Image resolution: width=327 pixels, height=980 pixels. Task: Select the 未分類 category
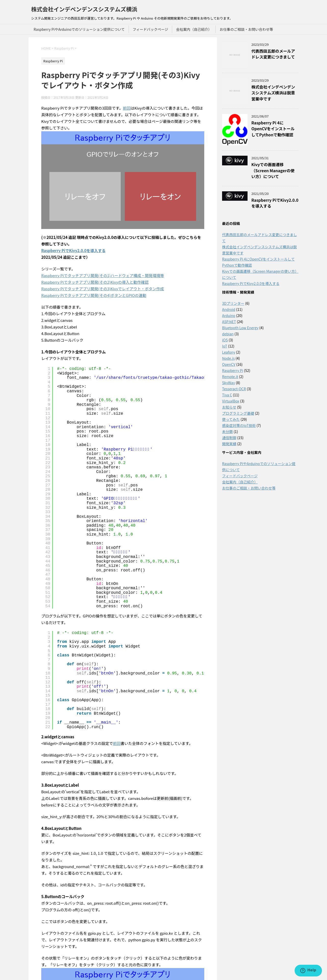227,431
